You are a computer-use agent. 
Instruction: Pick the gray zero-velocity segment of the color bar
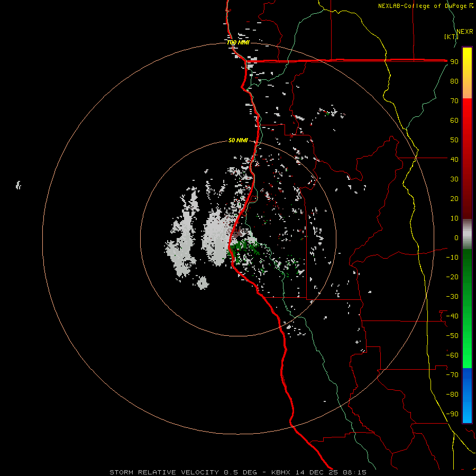467,234
